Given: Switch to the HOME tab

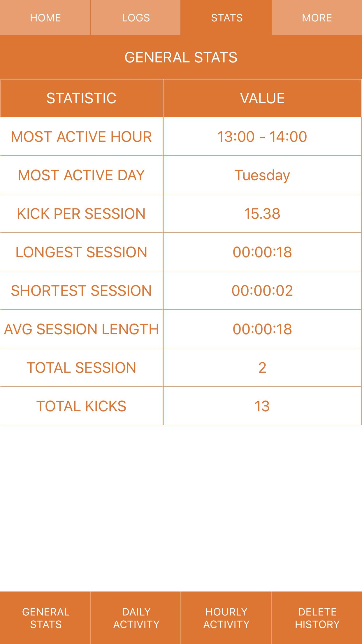Looking at the screenshot, I should pyautogui.click(x=45, y=18).
